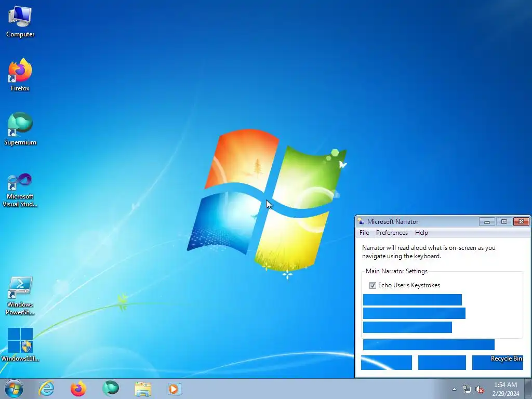This screenshot has width=532, height=399.
Task: Click the "Main Narrator Settings" group label
Action: (x=396, y=271)
